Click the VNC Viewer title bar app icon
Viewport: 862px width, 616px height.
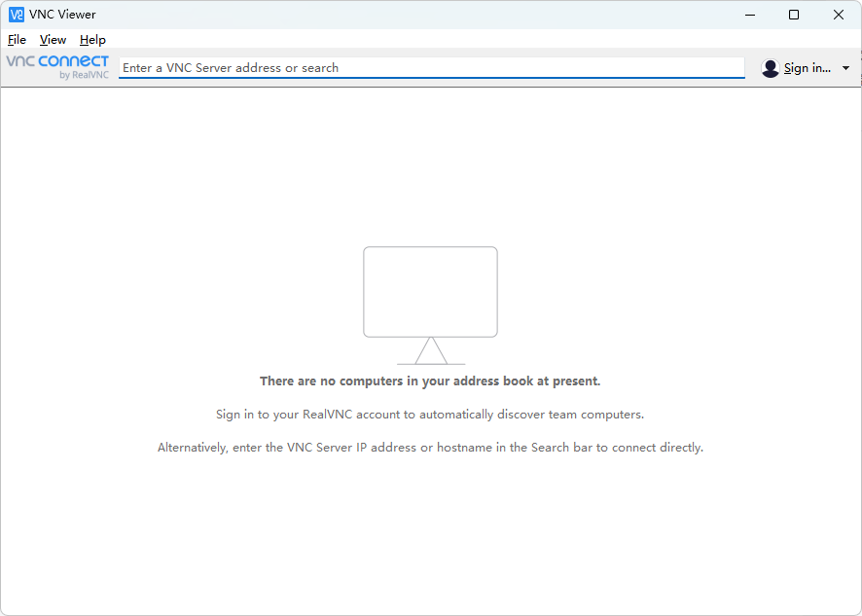click(x=17, y=15)
